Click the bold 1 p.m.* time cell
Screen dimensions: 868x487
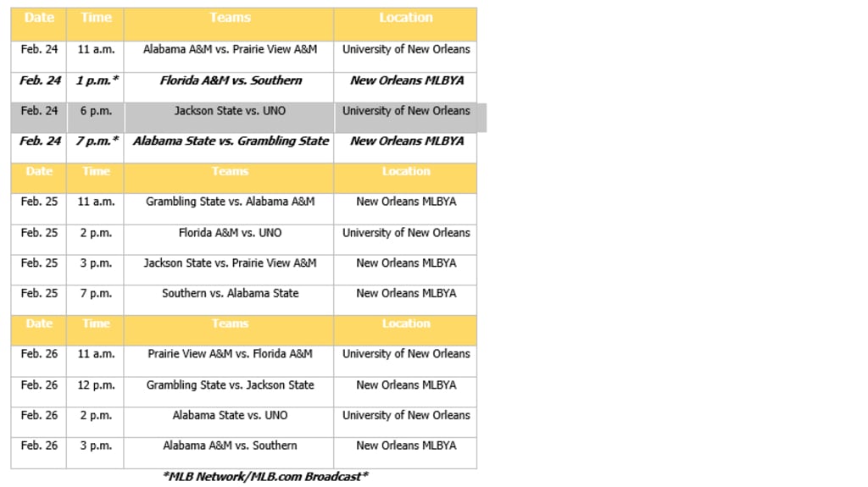point(96,80)
